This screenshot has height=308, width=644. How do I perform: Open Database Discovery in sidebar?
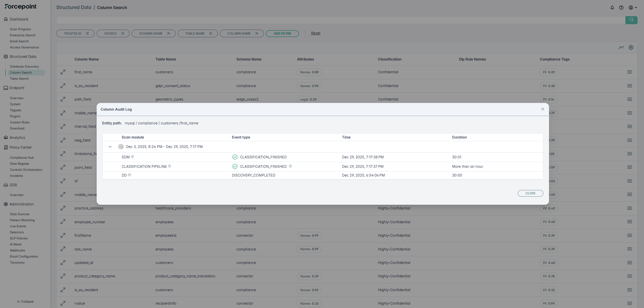[24, 67]
